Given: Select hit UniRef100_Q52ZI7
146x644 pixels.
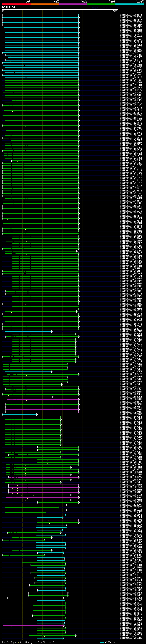Looking at the screenshot, I should point(131,401).
